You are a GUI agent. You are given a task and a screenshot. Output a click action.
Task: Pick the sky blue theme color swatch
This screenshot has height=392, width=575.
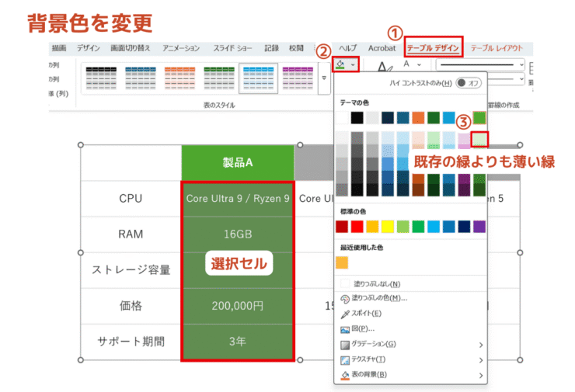point(449,118)
